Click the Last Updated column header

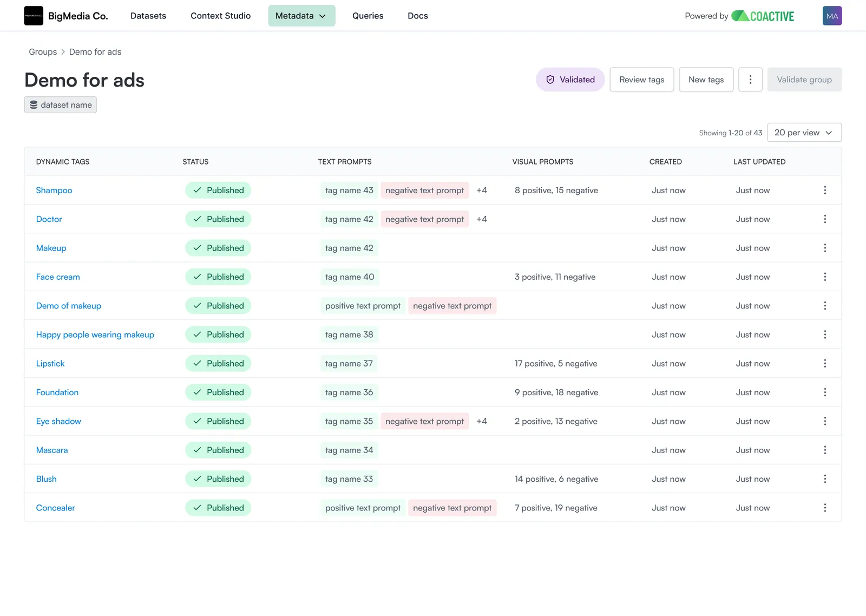[x=759, y=162]
